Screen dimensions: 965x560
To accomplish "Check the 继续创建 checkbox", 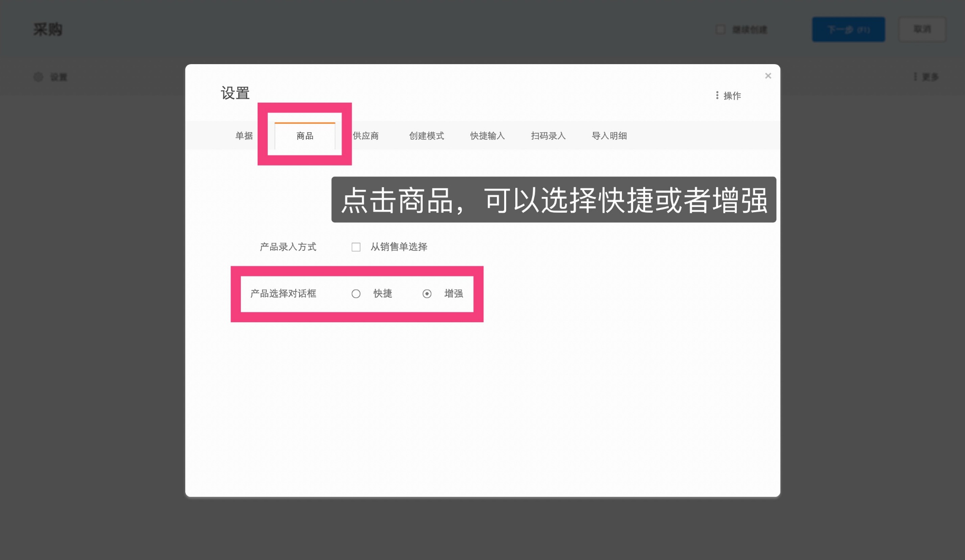I will pos(720,29).
